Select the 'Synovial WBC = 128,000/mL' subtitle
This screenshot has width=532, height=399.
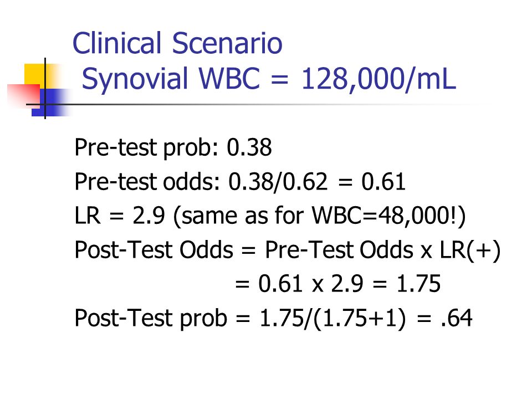(269, 79)
